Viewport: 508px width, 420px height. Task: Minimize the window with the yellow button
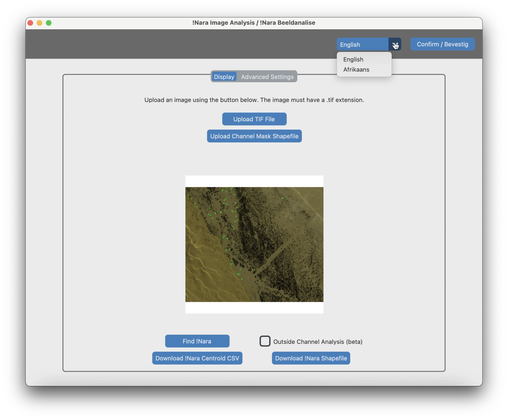[x=39, y=23]
